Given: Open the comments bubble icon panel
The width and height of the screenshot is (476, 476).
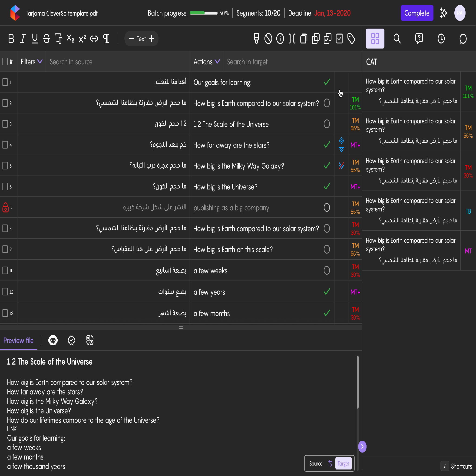Looking at the screenshot, I should tap(463, 39).
